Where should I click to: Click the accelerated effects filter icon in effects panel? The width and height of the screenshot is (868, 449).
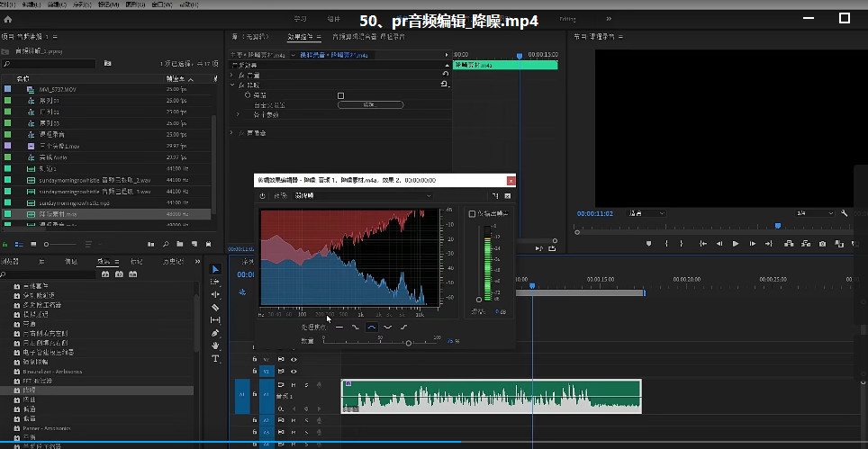(104, 274)
